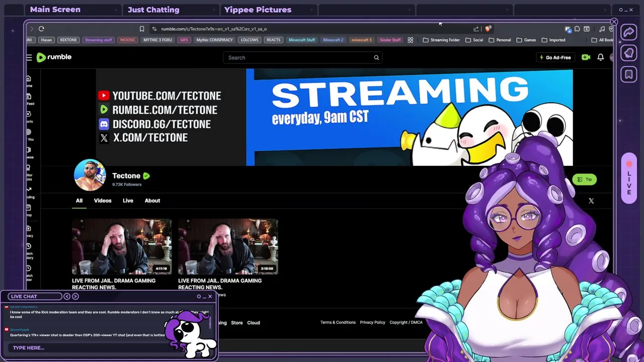Click the share icon in address bar
The height and width of the screenshot is (362, 644).
[476, 29]
